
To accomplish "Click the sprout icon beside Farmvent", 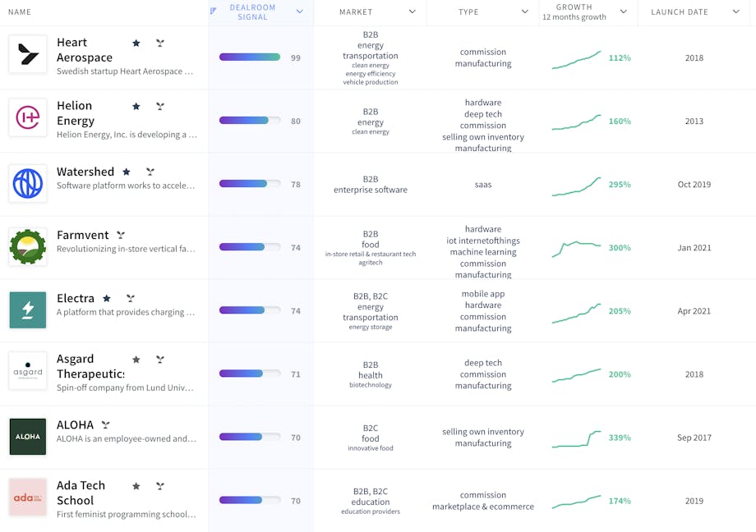I will pyautogui.click(x=121, y=235).
